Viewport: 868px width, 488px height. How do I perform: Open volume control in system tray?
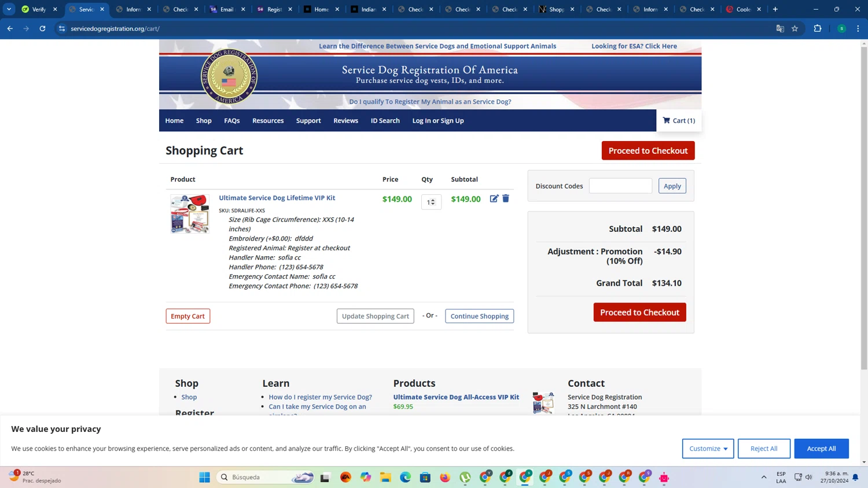pyautogui.click(x=808, y=477)
